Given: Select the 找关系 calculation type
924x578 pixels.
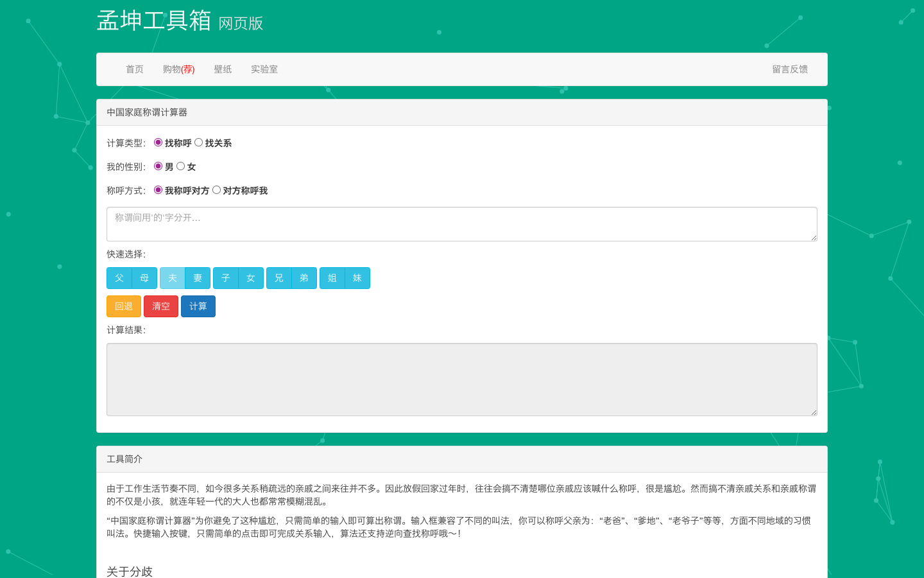Looking at the screenshot, I should click(199, 142).
